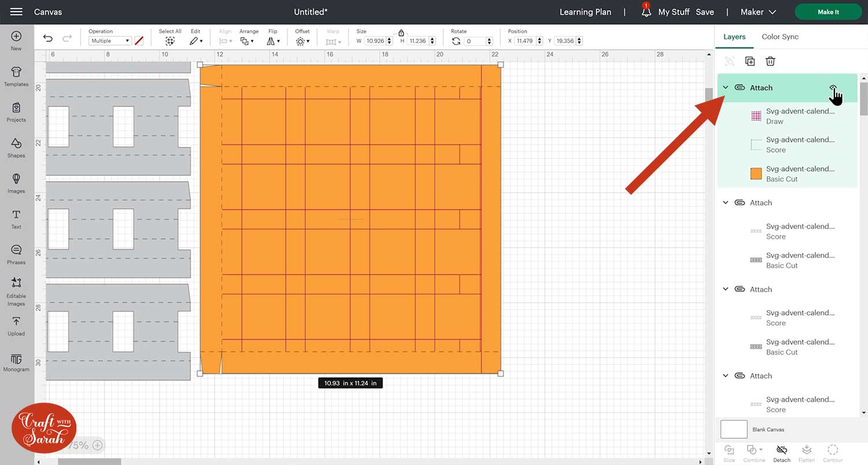Toggle the size aspect ratio lock
868x465 pixels.
tap(401, 34)
